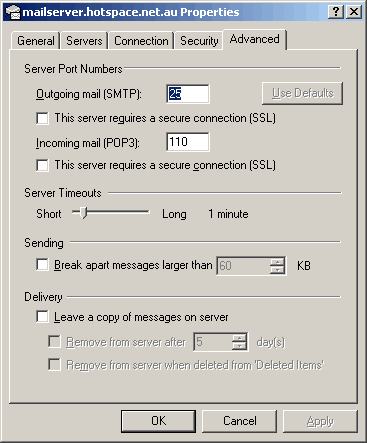
Task: Increase the message size KB spinner up arrow
Action: [x=277, y=262]
